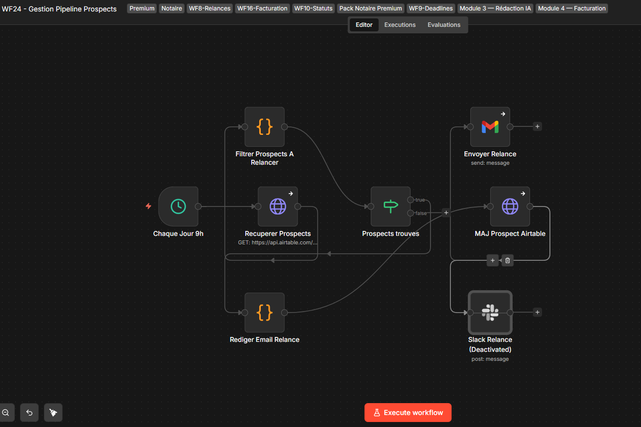The height and width of the screenshot is (427, 641).
Task: Click the Chaque Jour 9h output connector
Action: tap(198, 206)
